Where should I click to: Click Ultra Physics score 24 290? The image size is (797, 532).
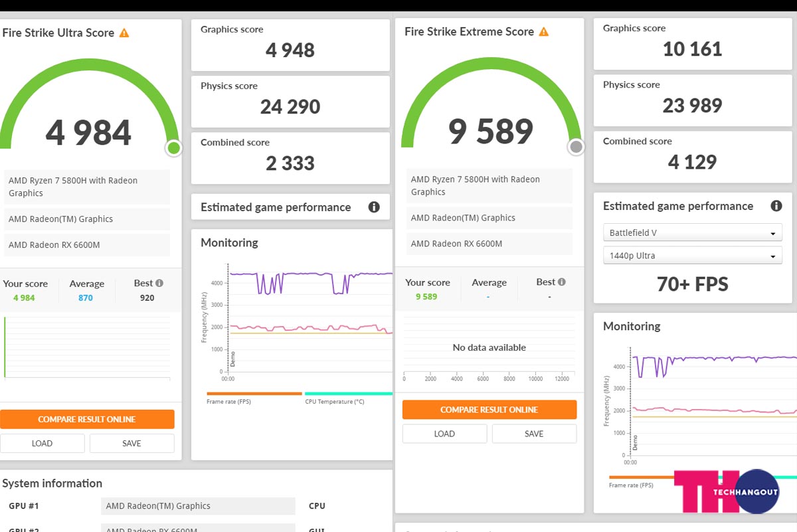coord(290,107)
